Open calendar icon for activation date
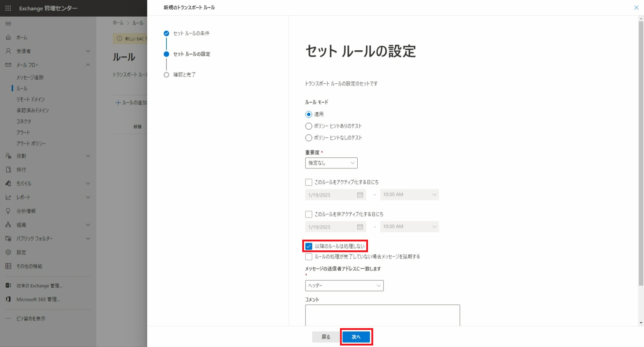644x347 pixels. pos(360,195)
